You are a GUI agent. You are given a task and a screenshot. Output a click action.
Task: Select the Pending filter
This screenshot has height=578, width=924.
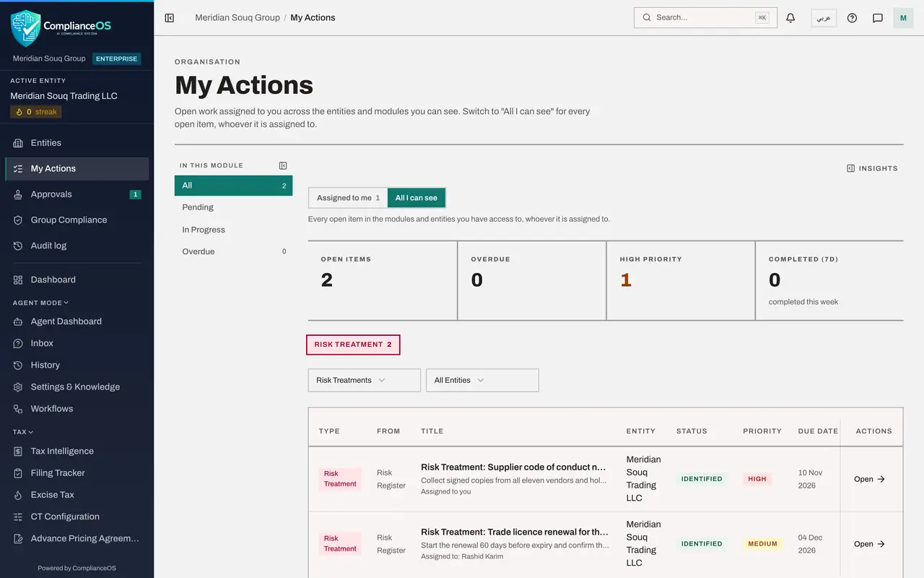(x=233, y=207)
